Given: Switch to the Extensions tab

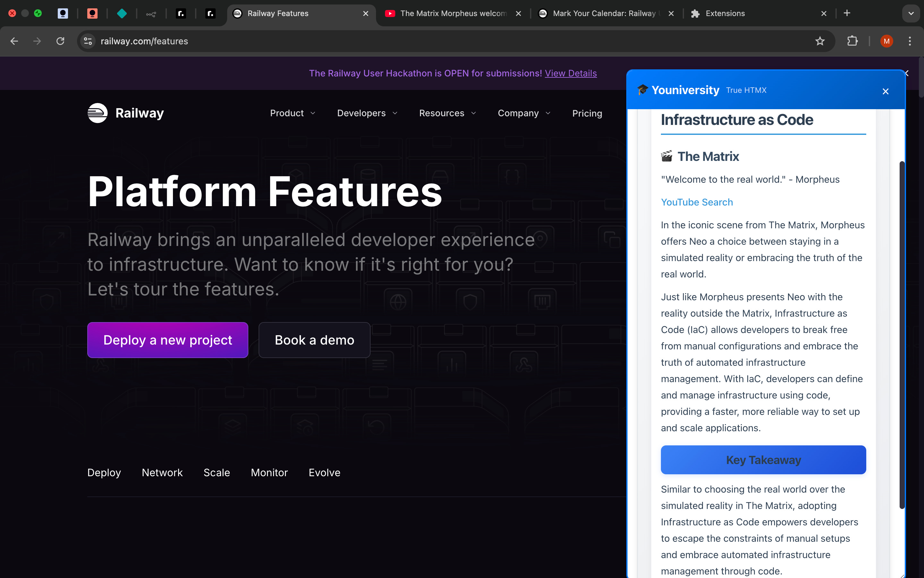Looking at the screenshot, I should [759, 13].
